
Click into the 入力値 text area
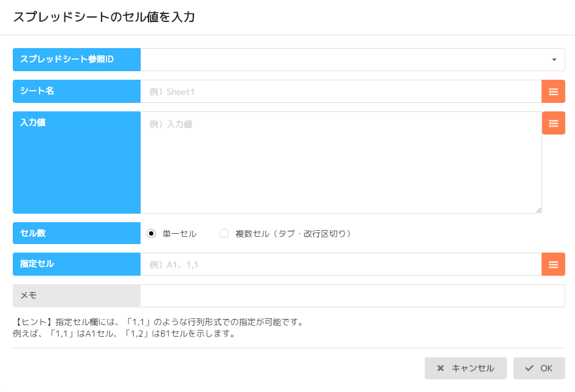[x=341, y=163]
